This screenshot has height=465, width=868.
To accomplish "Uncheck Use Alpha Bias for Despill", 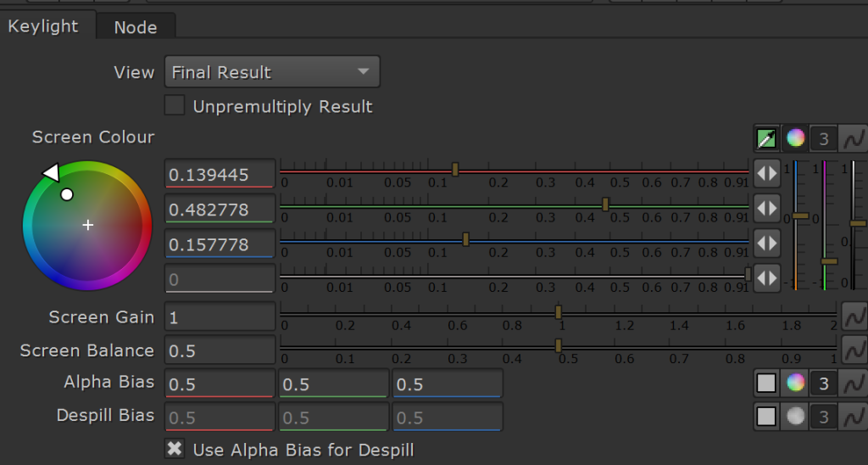I will 175,449.
